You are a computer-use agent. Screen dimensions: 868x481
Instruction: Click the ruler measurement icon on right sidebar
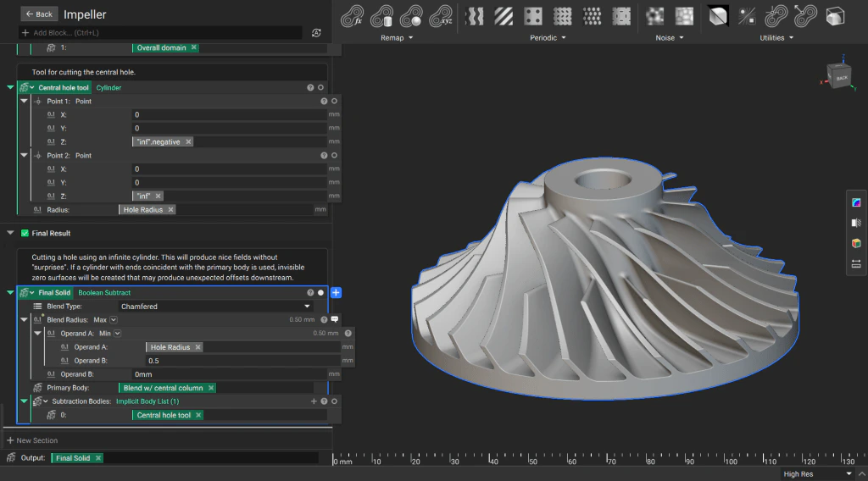(855, 264)
